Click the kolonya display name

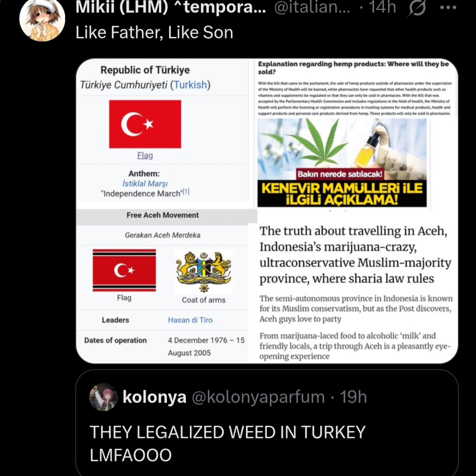tap(154, 397)
